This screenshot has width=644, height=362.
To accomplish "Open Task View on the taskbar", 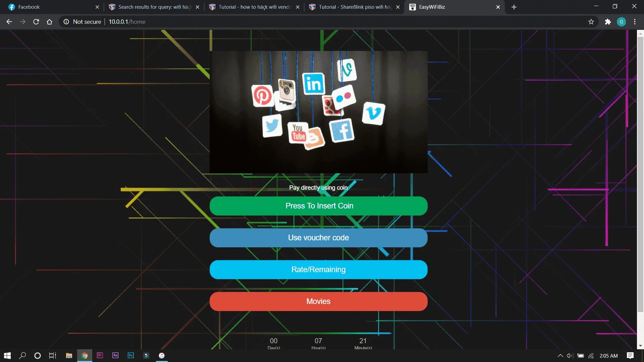I will point(53,356).
